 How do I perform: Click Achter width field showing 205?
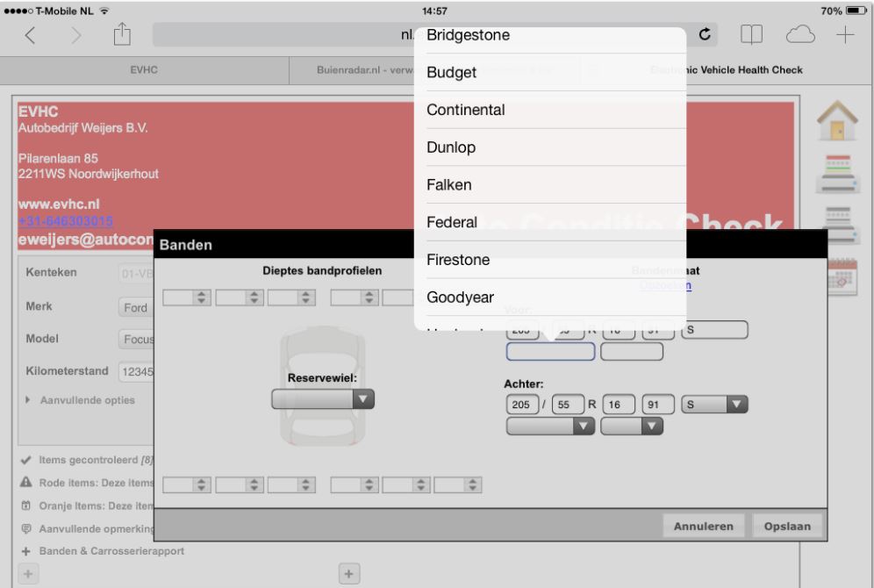(x=522, y=405)
